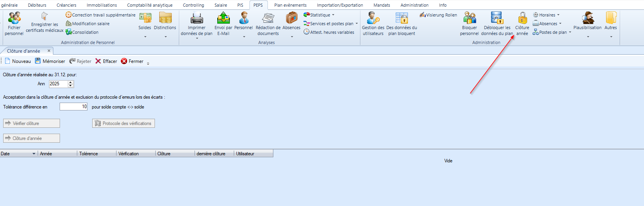Viewport: 644px width, 206px height.
Task: Open the Comptabilité analytique tab
Action: pyautogui.click(x=150, y=5)
